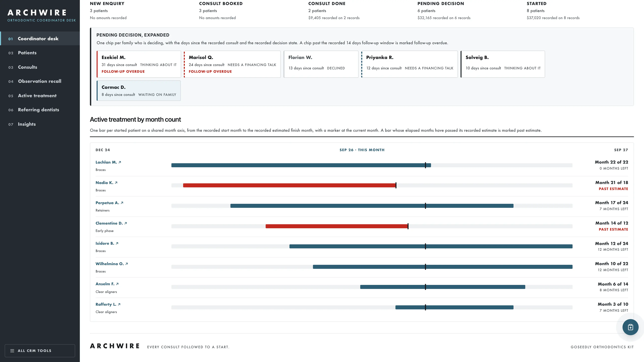
Task: Click 'SEP 26 · THIS MONTH' axis label
Action: (x=362, y=150)
